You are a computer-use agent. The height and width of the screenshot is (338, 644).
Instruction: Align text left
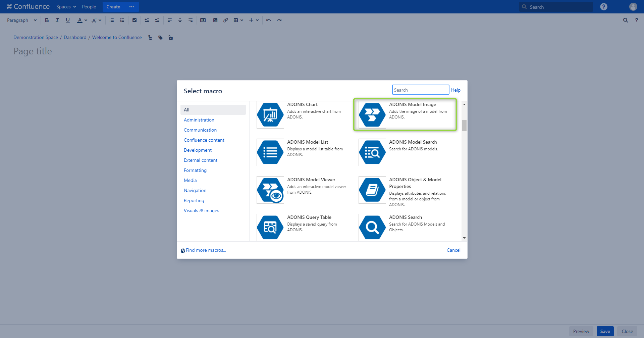pos(170,20)
